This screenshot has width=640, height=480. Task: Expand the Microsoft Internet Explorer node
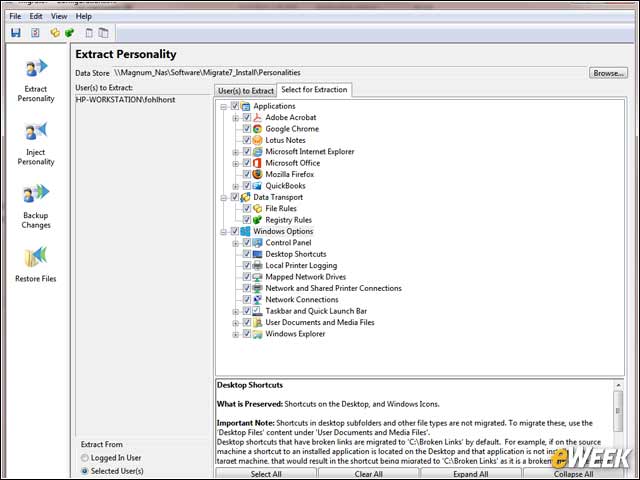point(236,153)
